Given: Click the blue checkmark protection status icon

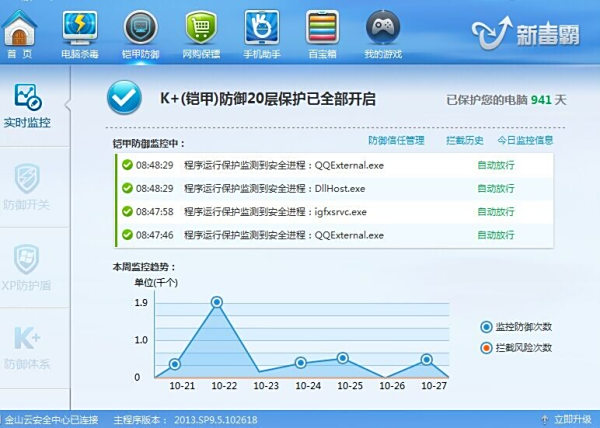Looking at the screenshot, I should [124, 97].
